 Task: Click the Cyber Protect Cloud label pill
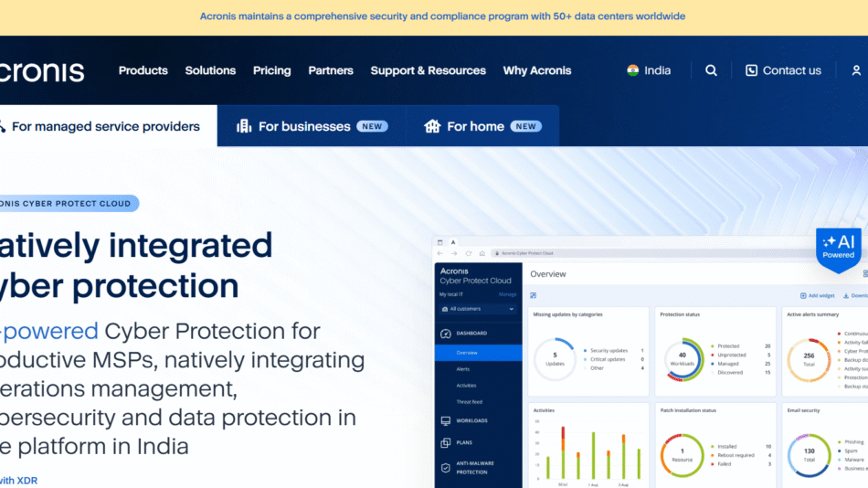pos(69,203)
